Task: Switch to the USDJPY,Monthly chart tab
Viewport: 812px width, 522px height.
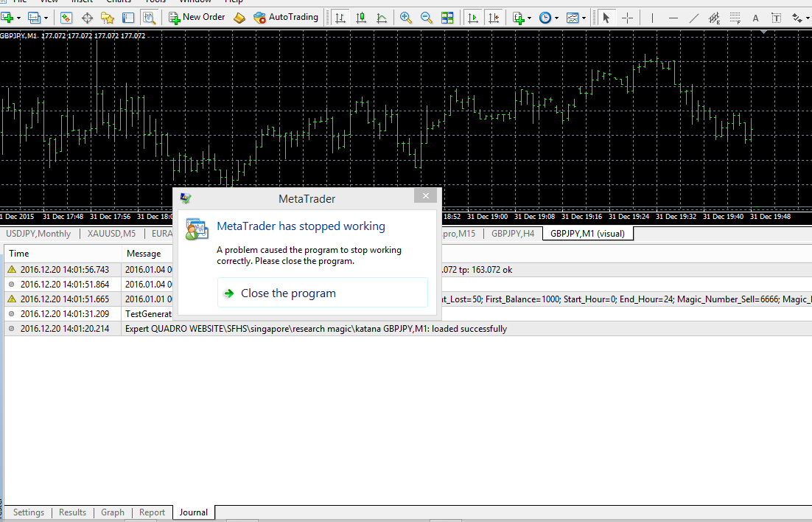Action: (38, 234)
